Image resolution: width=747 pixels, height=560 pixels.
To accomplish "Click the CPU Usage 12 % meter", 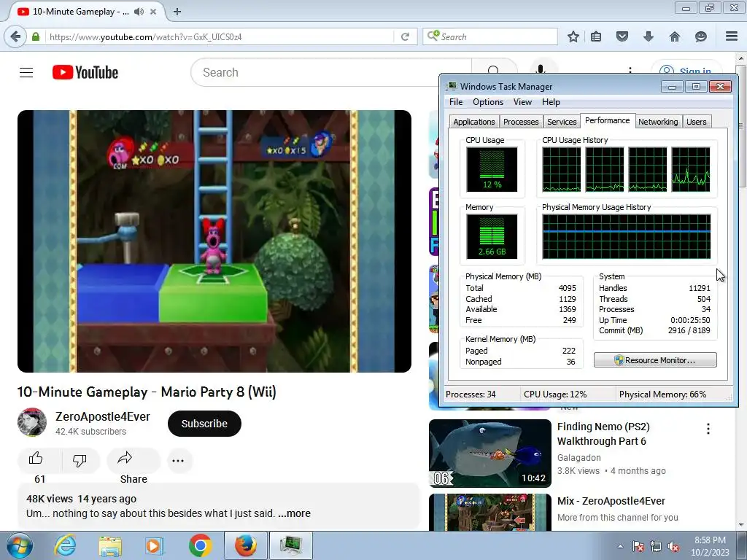I will (x=492, y=169).
